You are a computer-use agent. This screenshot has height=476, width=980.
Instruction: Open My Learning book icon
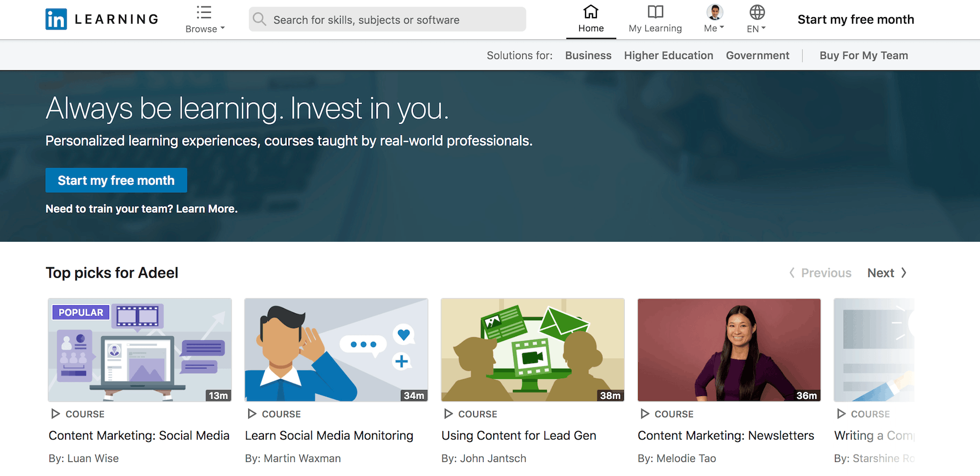655,12
